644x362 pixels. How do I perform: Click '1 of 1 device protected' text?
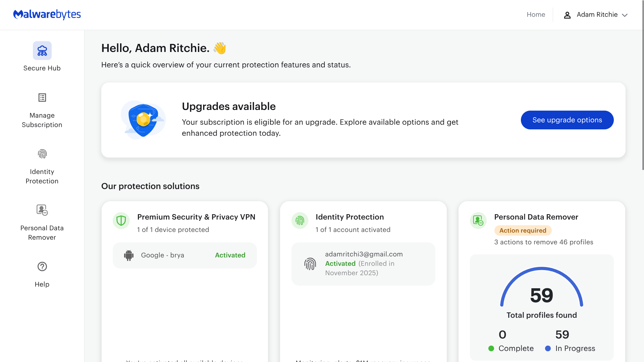click(x=173, y=230)
